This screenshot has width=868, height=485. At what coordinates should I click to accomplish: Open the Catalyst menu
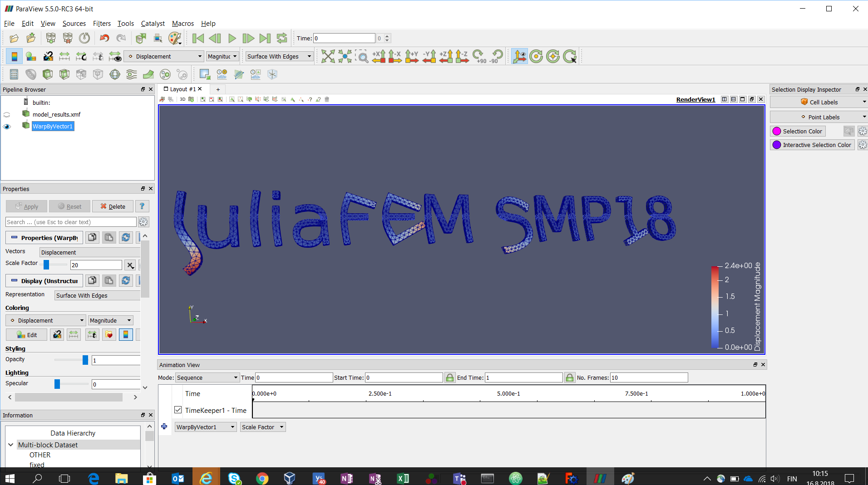coord(153,24)
